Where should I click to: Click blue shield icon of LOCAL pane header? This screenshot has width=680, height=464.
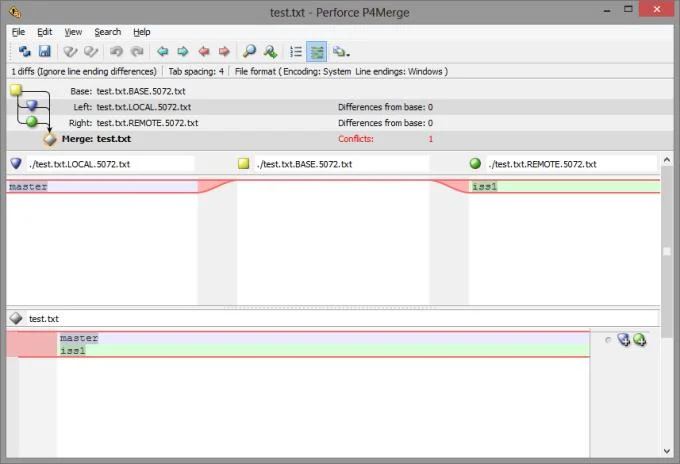coord(16,163)
